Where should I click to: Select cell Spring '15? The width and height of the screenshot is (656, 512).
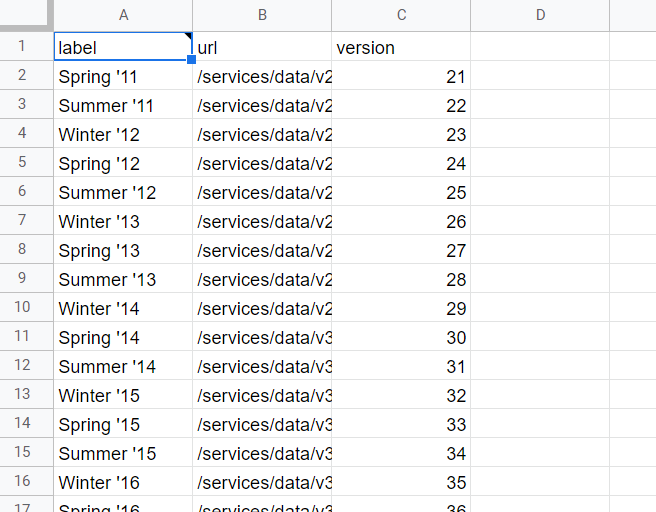tap(123, 423)
